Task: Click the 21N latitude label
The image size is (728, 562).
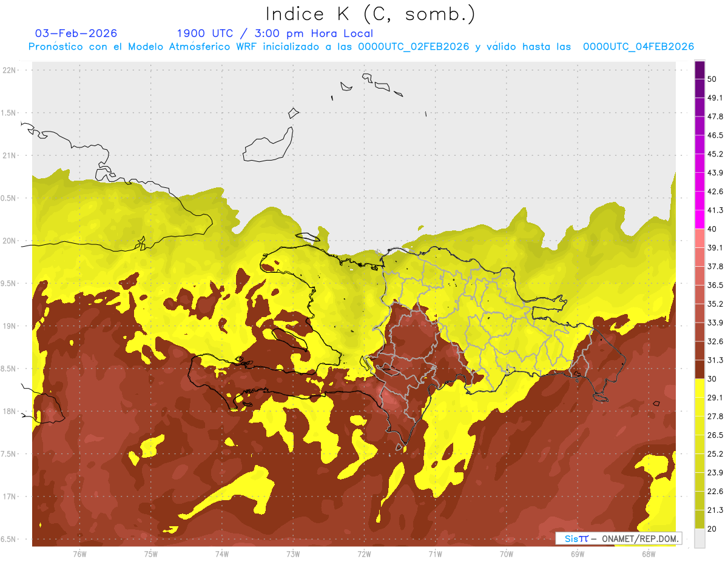Action: tap(10, 155)
